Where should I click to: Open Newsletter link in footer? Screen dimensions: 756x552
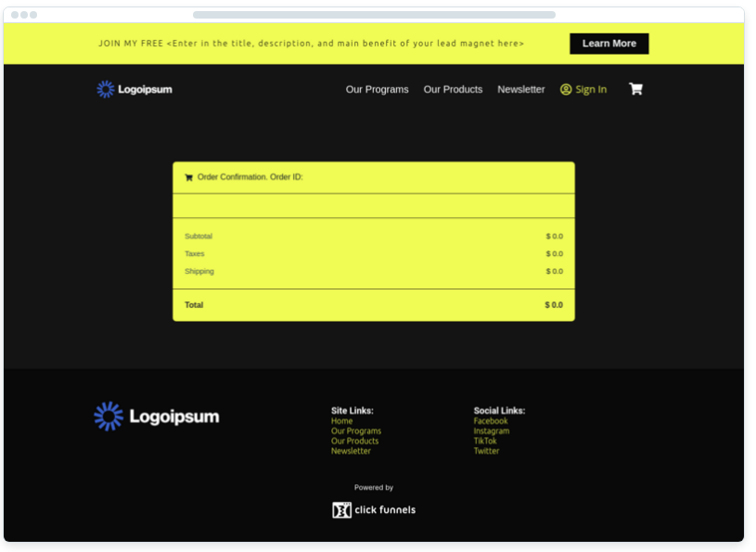pyautogui.click(x=351, y=452)
